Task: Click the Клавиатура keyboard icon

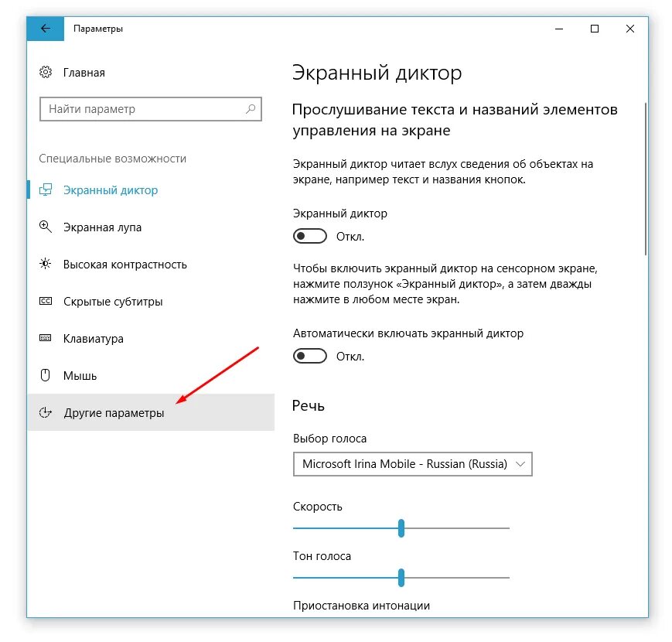Action: (46, 338)
